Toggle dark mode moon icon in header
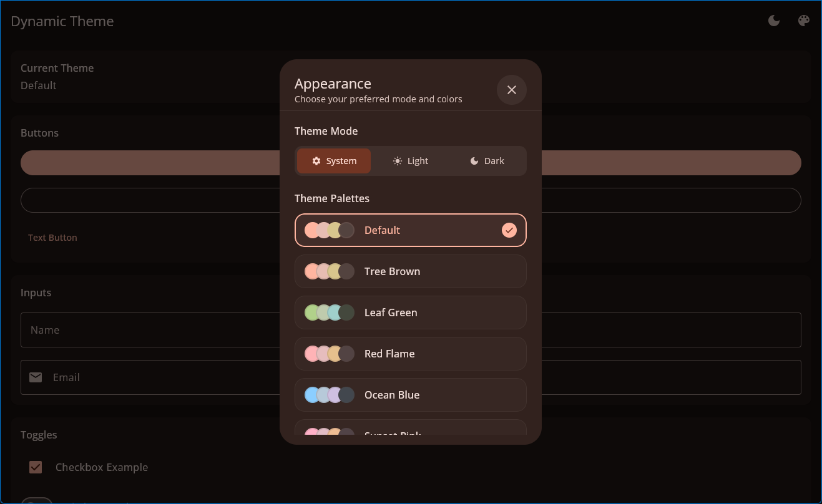Image resolution: width=822 pixels, height=504 pixels. pyautogui.click(x=774, y=21)
